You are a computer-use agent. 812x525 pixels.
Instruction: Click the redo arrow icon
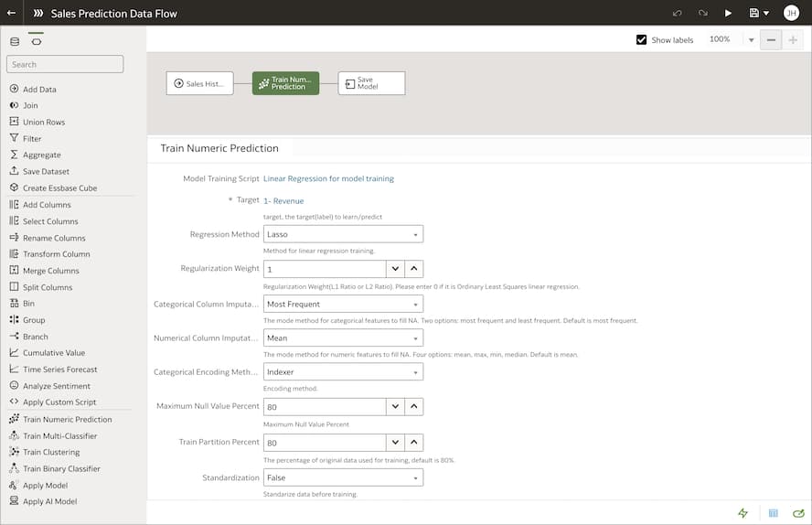[x=702, y=14]
